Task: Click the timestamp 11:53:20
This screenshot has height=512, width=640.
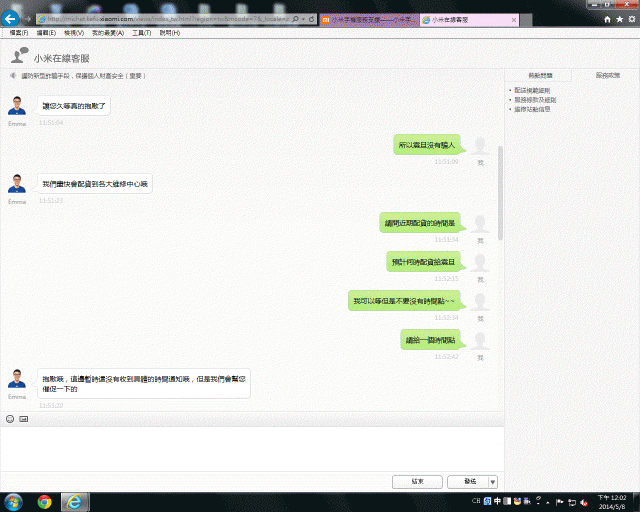Action: [51, 405]
